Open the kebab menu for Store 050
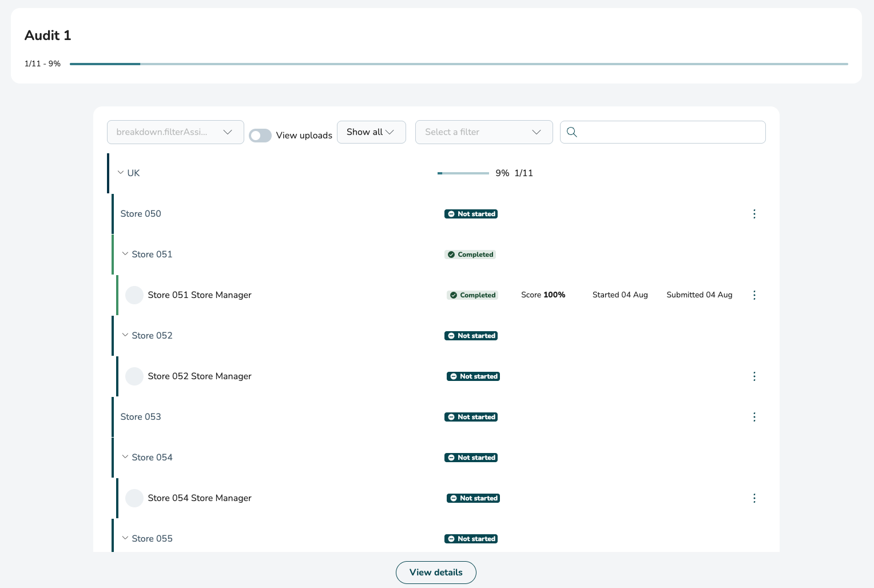This screenshot has height=588, width=874. tap(754, 214)
